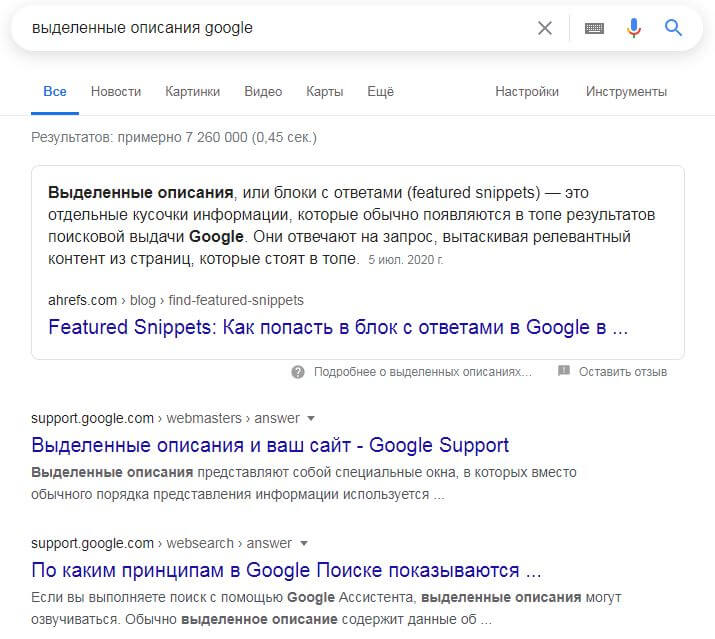Open the on-screen keyboard icon
Image resolution: width=715 pixels, height=639 pixels.
click(x=594, y=28)
